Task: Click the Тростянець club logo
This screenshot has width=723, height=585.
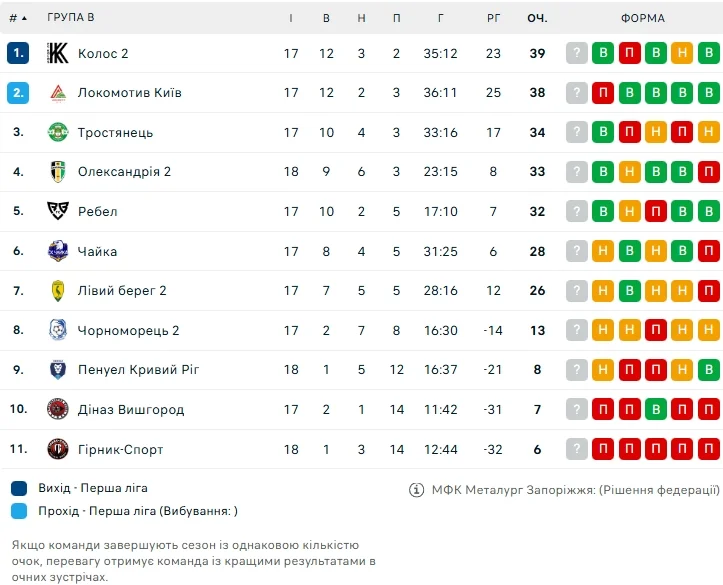Action: point(58,132)
